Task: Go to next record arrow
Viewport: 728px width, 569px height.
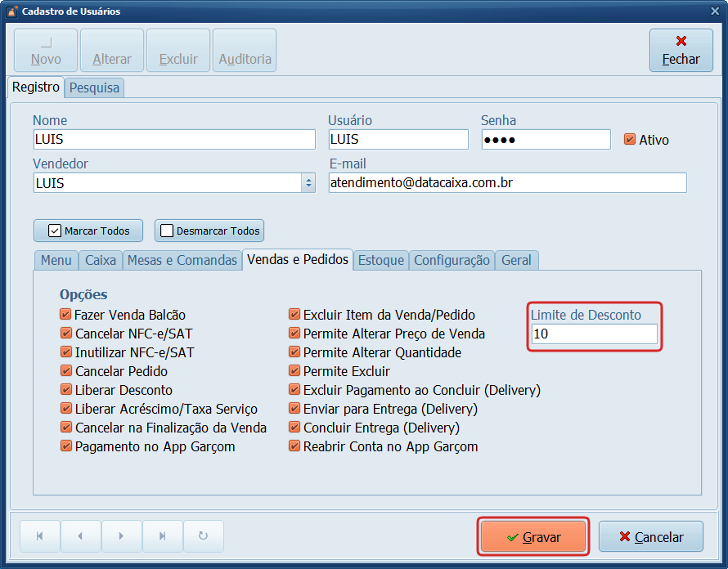Action: tap(121, 536)
